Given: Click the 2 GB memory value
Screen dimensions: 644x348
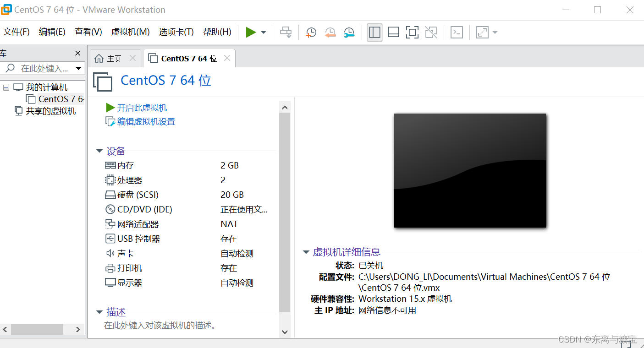Looking at the screenshot, I should [x=230, y=165].
